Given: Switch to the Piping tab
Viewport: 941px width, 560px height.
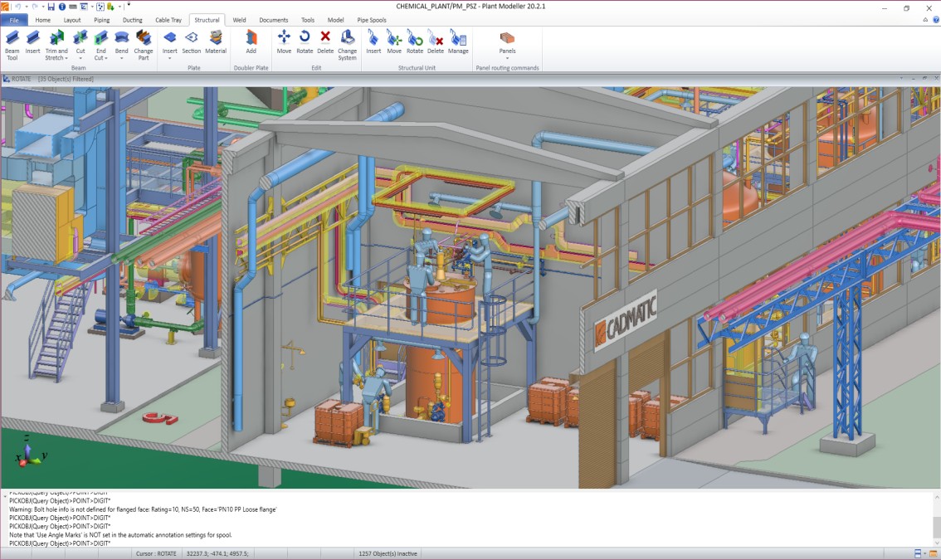Looking at the screenshot, I should pos(101,20).
